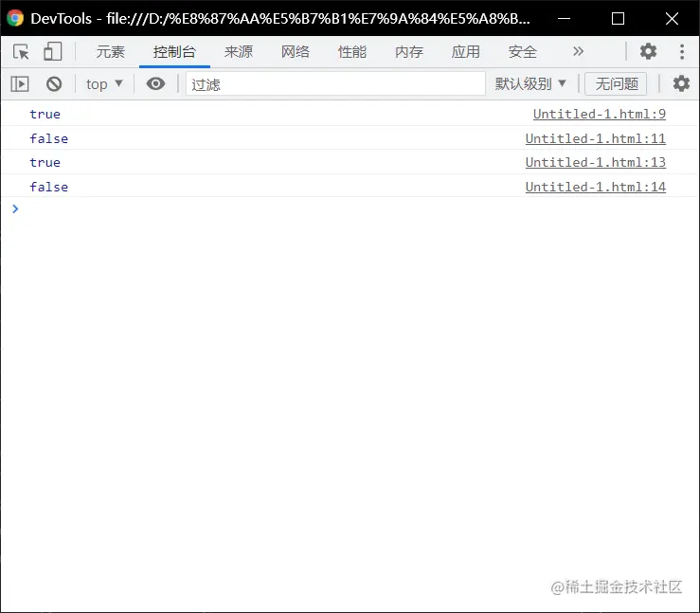Open the 默认级别 log level dropdown
Viewport: 700px width, 613px height.
530,83
